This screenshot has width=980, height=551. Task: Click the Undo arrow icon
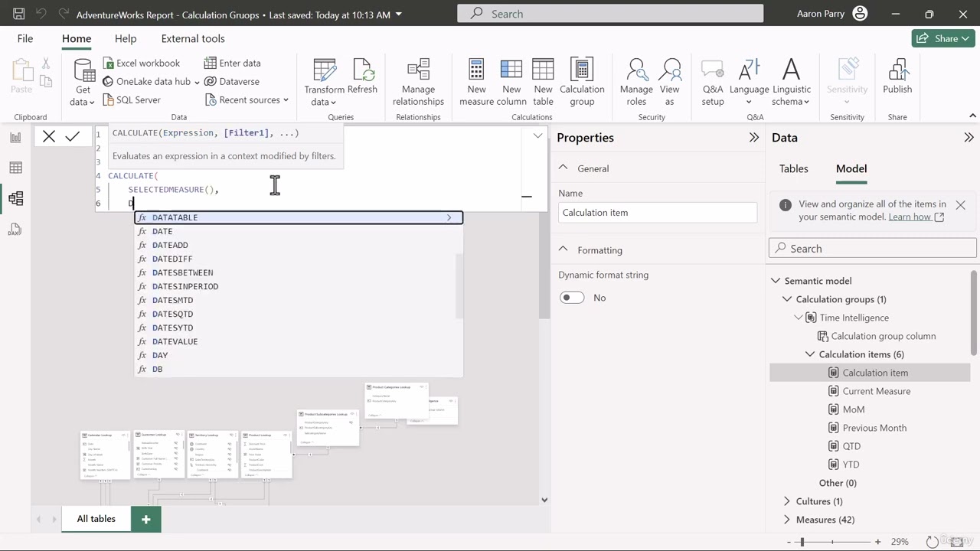[x=41, y=14]
